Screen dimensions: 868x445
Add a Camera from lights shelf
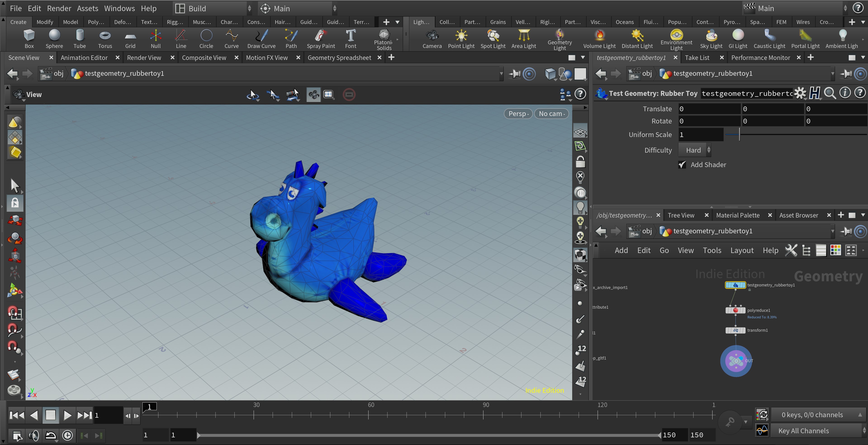point(432,38)
